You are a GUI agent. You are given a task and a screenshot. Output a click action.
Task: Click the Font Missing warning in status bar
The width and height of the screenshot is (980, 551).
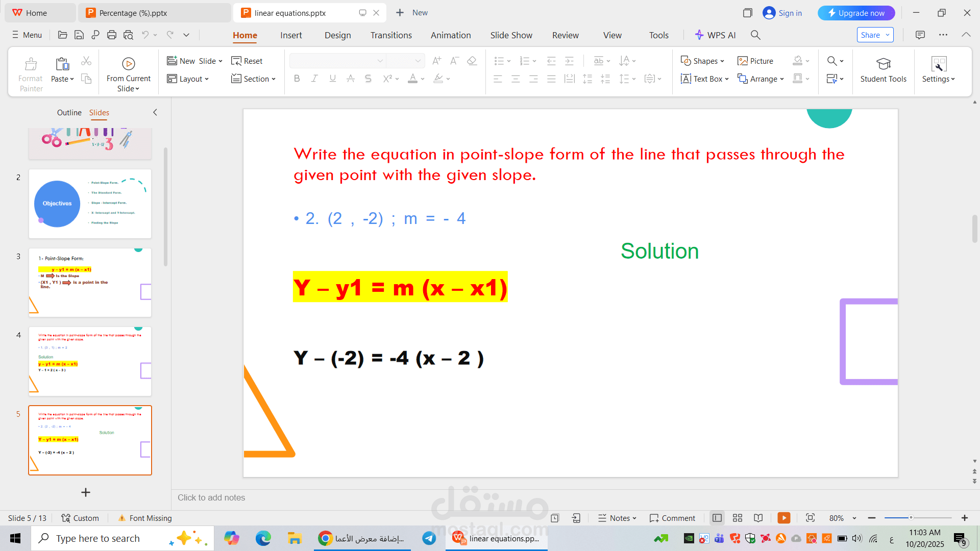click(x=145, y=518)
